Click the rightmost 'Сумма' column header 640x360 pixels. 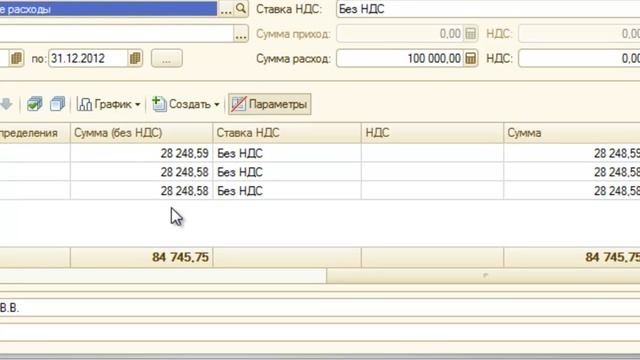coord(572,133)
